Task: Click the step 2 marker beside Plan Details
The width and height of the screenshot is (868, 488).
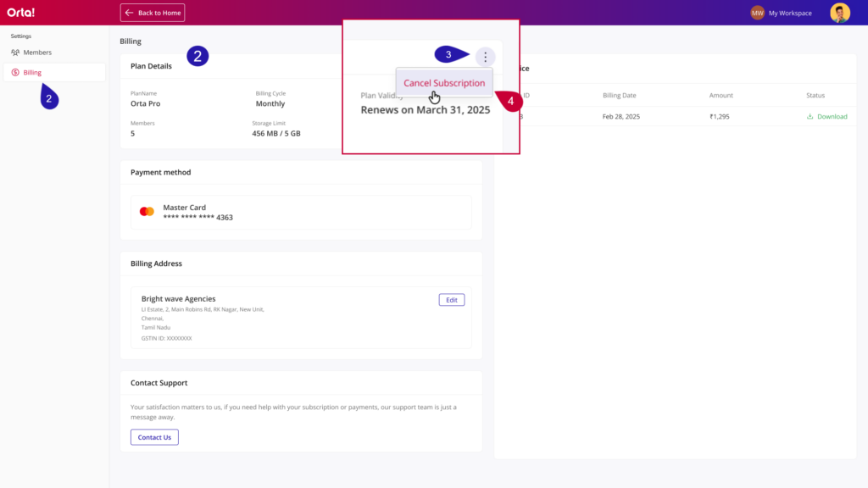Action: (197, 57)
